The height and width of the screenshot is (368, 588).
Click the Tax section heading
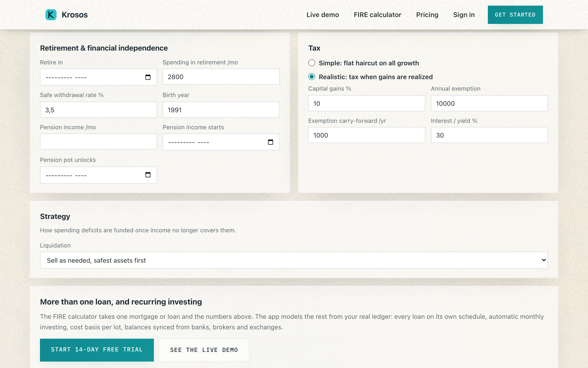point(314,48)
